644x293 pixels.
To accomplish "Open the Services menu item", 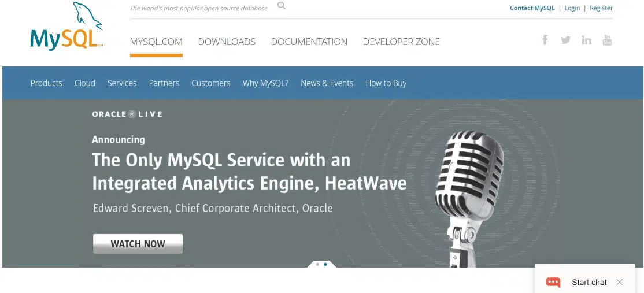I will click(122, 83).
